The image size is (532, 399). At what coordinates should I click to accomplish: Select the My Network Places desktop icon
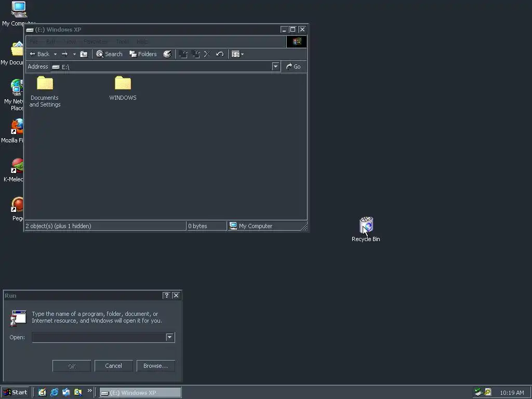(x=14, y=95)
